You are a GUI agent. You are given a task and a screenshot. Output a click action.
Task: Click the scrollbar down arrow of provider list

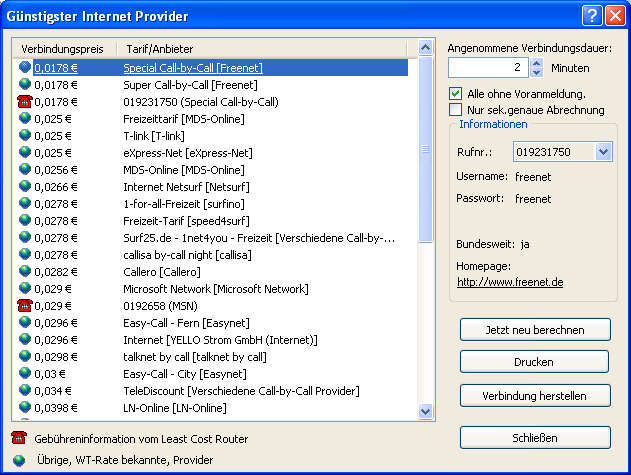(425, 411)
